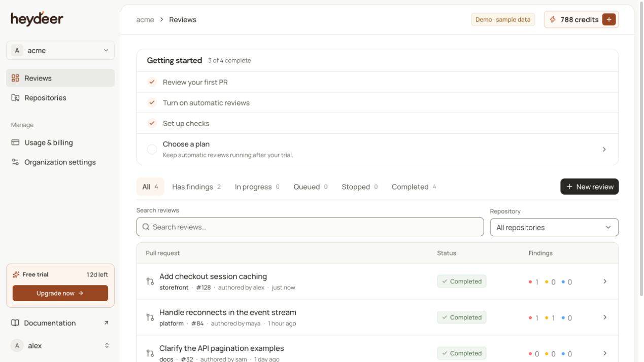Image resolution: width=644 pixels, height=362 pixels.
Task: Click the magnifier icon in search reviews
Action: point(146,227)
